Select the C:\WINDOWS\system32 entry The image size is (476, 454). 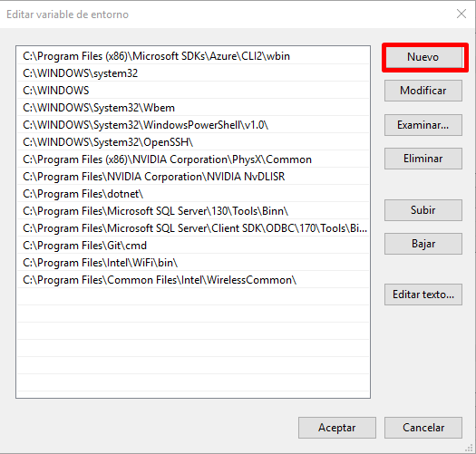pyautogui.click(x=193, y=73)
